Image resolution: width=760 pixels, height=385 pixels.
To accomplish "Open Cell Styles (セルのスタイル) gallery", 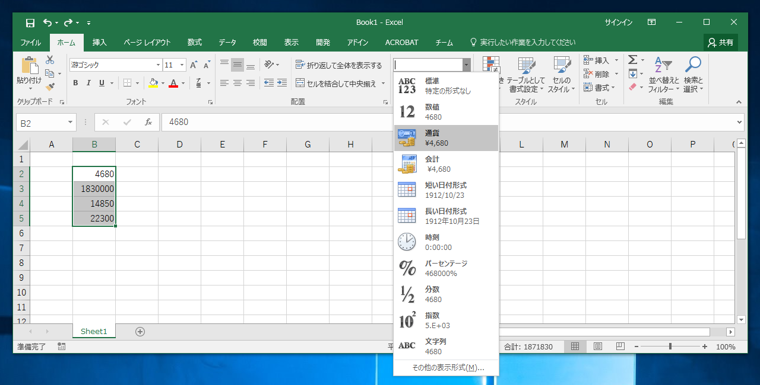I will click(561, 75).
